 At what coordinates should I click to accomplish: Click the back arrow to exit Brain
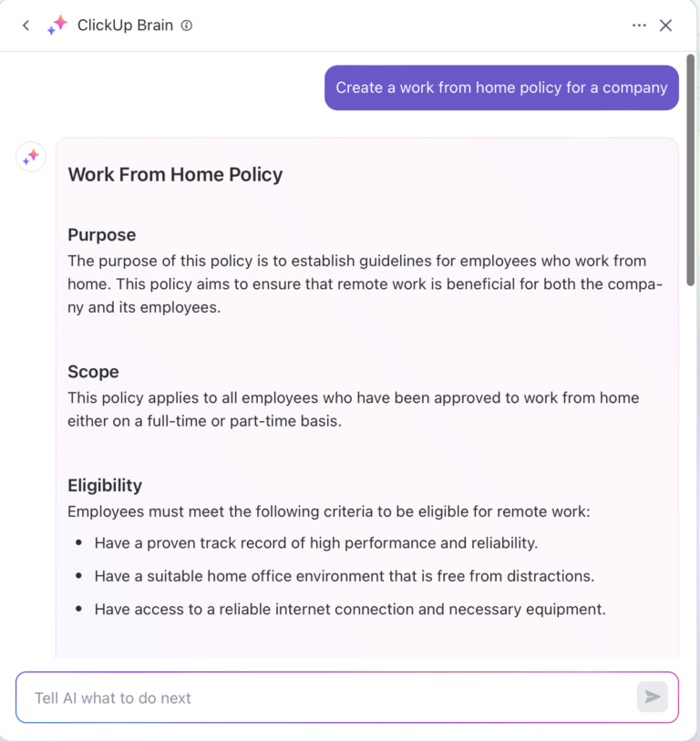pyautogui.click(x=26, y=26)
